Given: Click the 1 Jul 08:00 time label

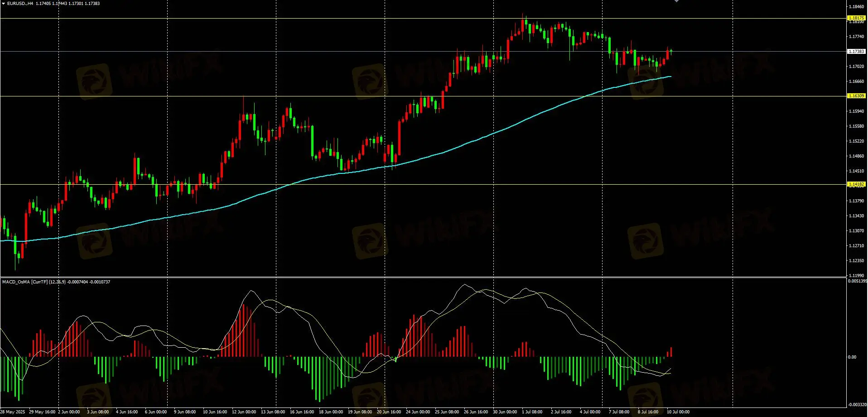Looking at the screenshot, I should pos(532,412).
